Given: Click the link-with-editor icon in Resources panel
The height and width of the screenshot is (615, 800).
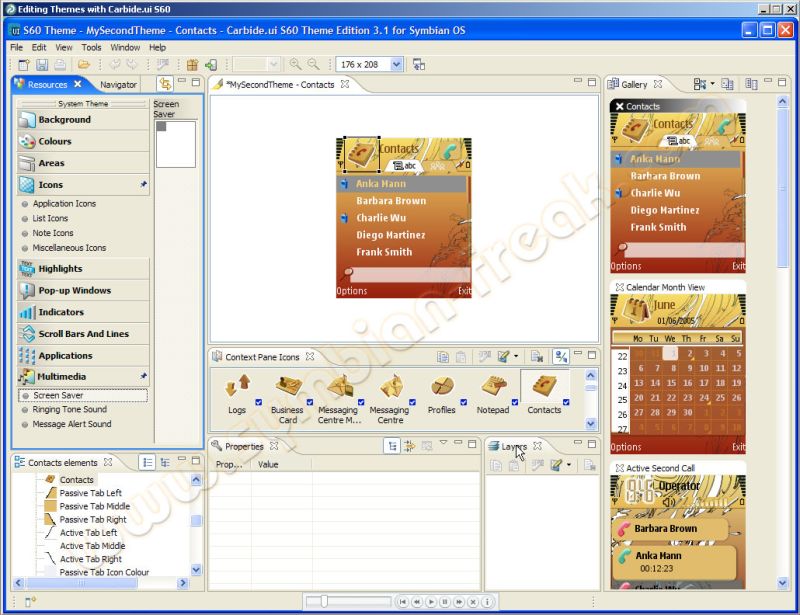Looking at the screenshot, I should tap(165, 83).
